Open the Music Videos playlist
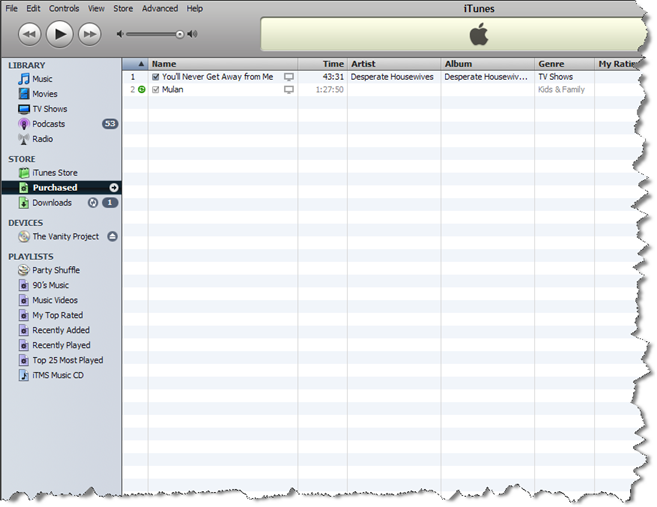The image size is (657, 507). [55, 300]
